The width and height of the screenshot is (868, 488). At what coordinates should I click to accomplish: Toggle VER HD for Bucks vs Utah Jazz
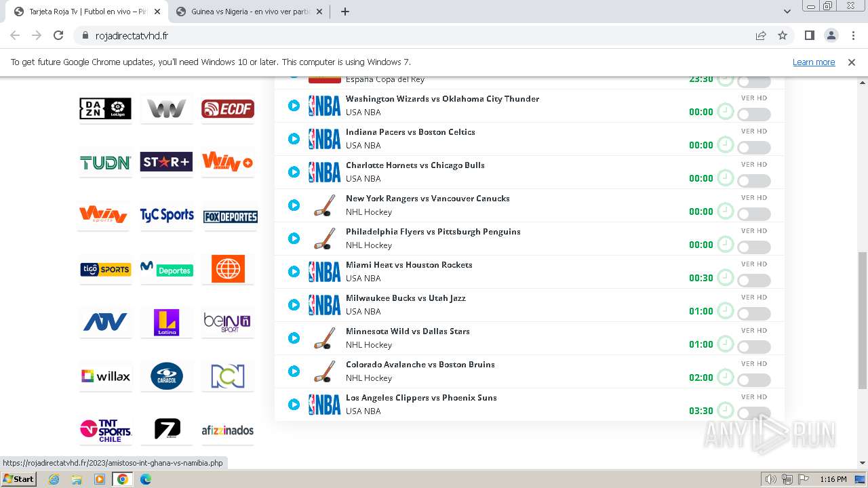click(754, 314)
